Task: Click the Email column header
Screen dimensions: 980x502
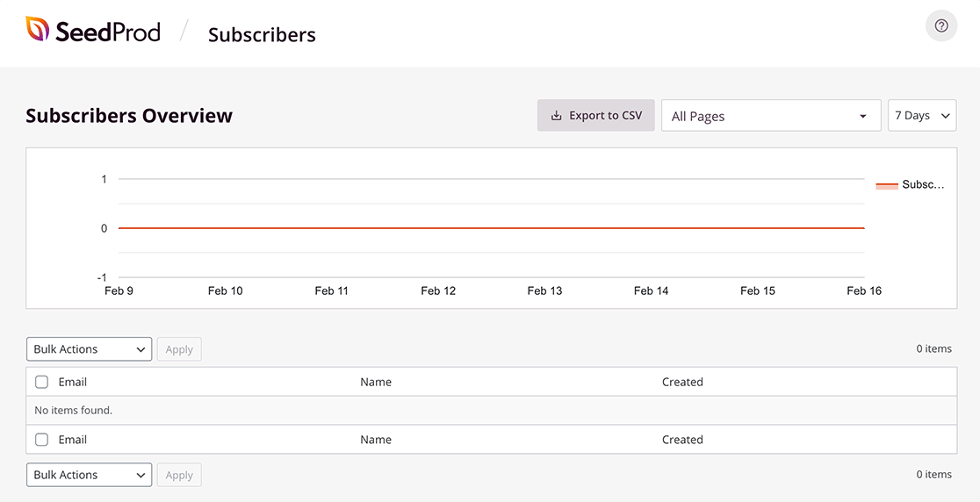Action: pyautogui.click(x=73, y=382)
